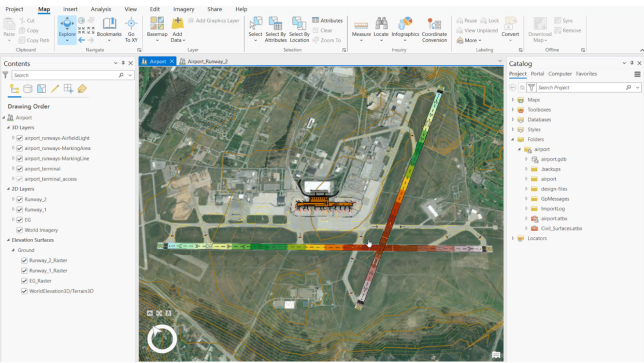The height and width of the screenshot is (363, 644).
Task: Click the Copy Path button
Action: click(34, 40)
